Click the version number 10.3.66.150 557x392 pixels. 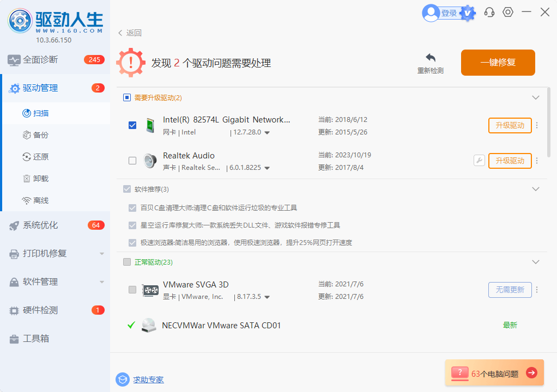coord(53,40)
